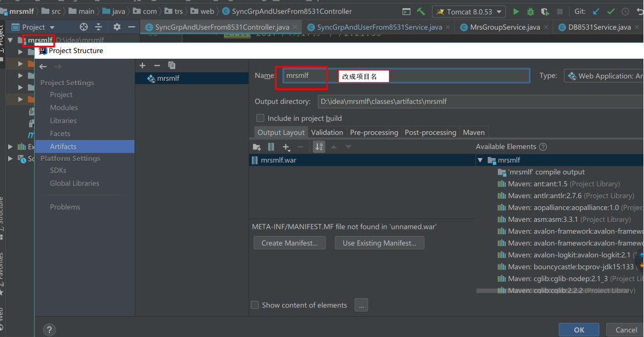
Task: Select Project under Project Settings
Action: pyautogui.click(x=61, y=94)
